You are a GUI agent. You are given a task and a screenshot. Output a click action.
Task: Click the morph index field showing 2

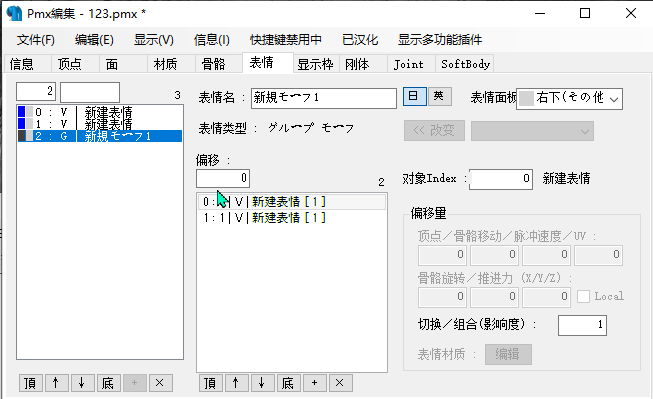(x=36, y=92)
